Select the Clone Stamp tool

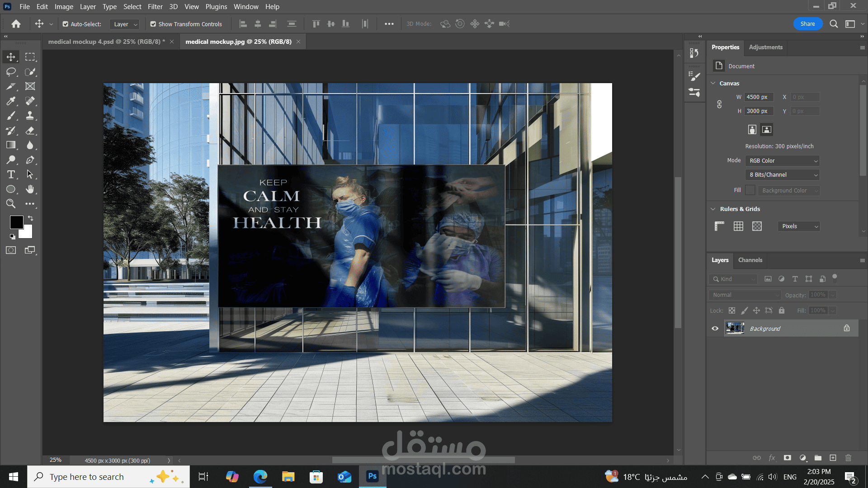[x=30, y=116]
